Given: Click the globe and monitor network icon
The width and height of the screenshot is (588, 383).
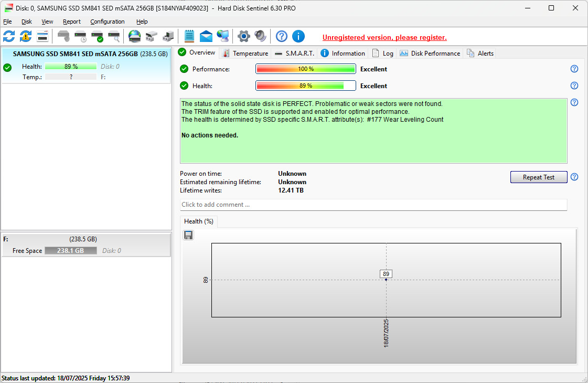Looking at the screenshot, I should click(x=223, y=36).
